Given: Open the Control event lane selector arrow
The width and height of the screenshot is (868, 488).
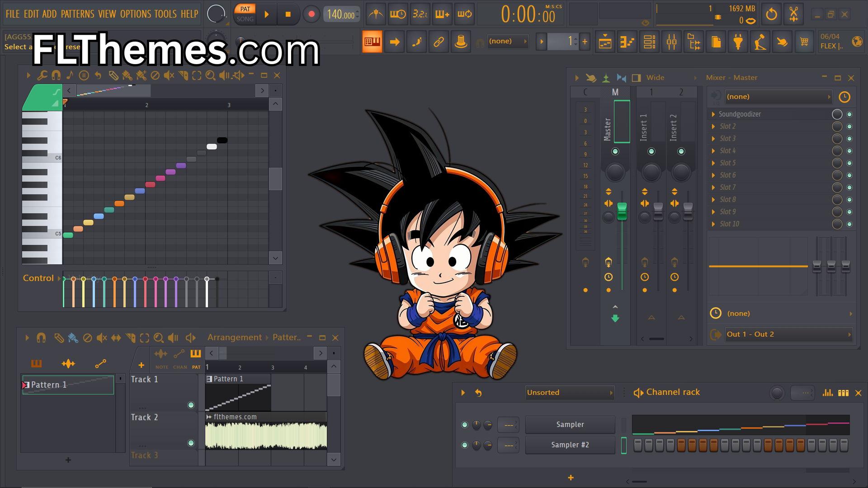Looking at the screenshot, I should [x=59, y=278].
